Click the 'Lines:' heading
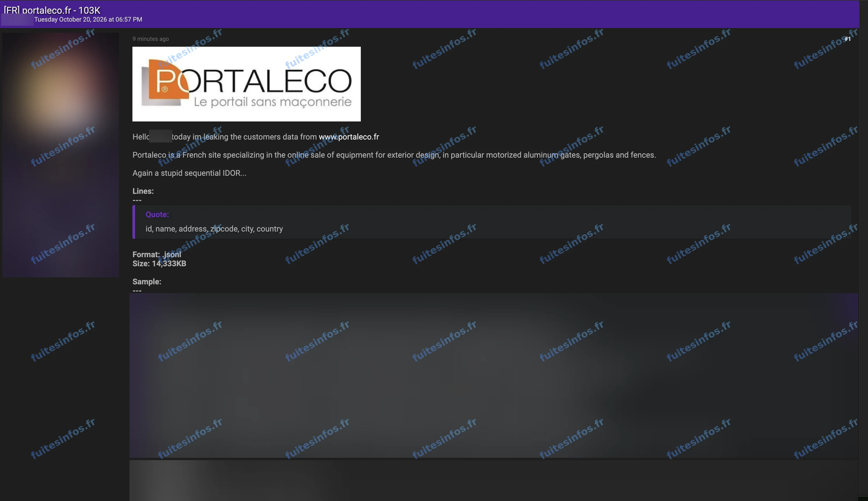 pos(143,191)
